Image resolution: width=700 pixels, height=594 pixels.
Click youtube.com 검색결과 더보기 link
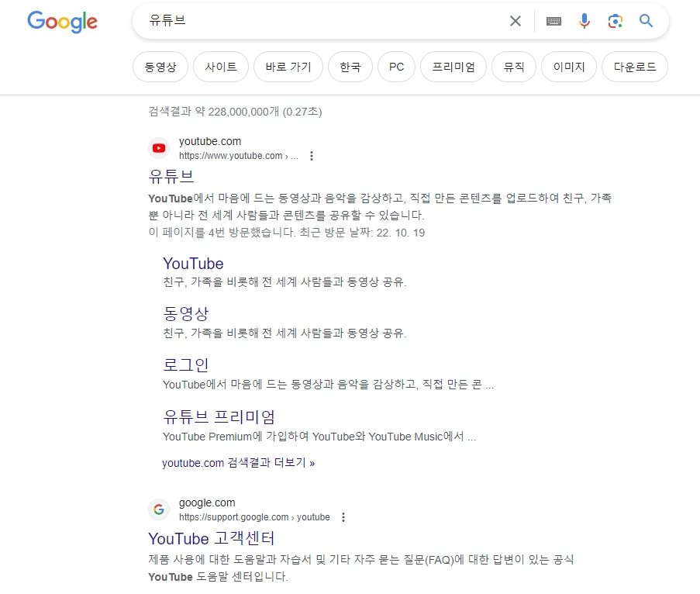(239, 463)
